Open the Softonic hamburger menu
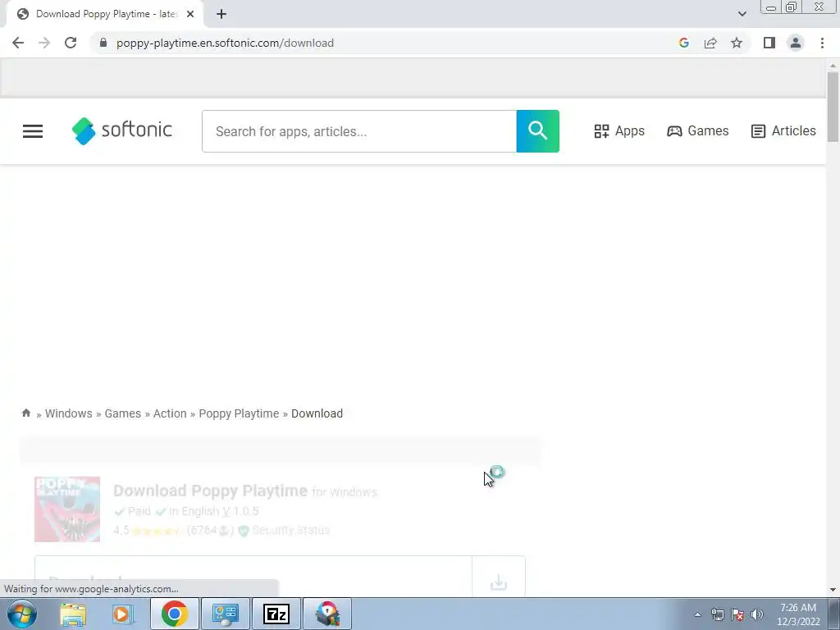Screen dimensions: 840x630 33,131
